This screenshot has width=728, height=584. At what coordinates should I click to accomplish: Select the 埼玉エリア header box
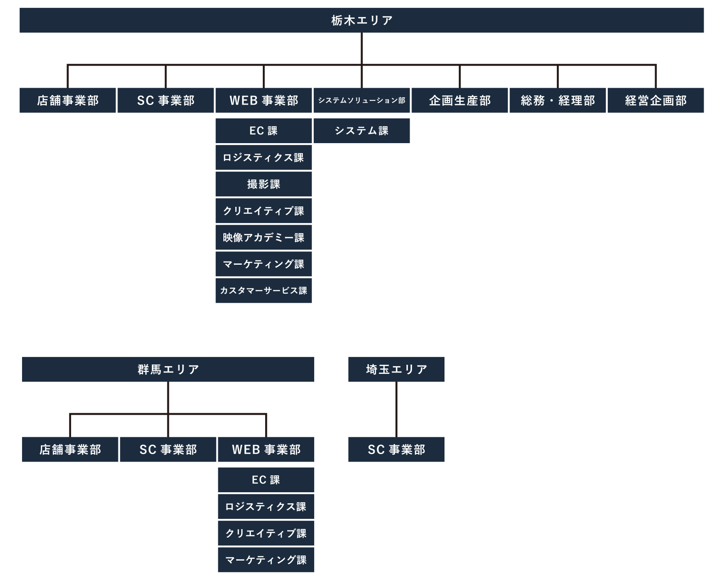396,369
